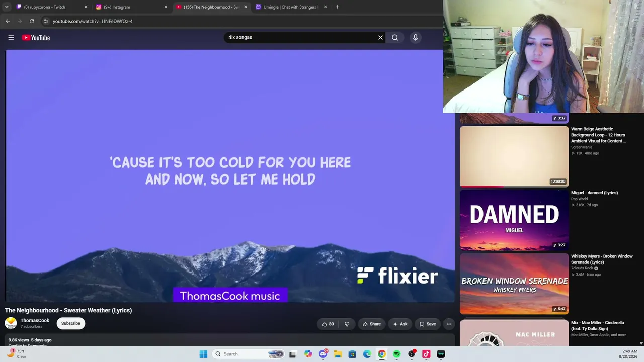Image resolution: width=644 pixels, height=362 pixels.
Task: Close the Twitch tab
Action: (86, 7)
